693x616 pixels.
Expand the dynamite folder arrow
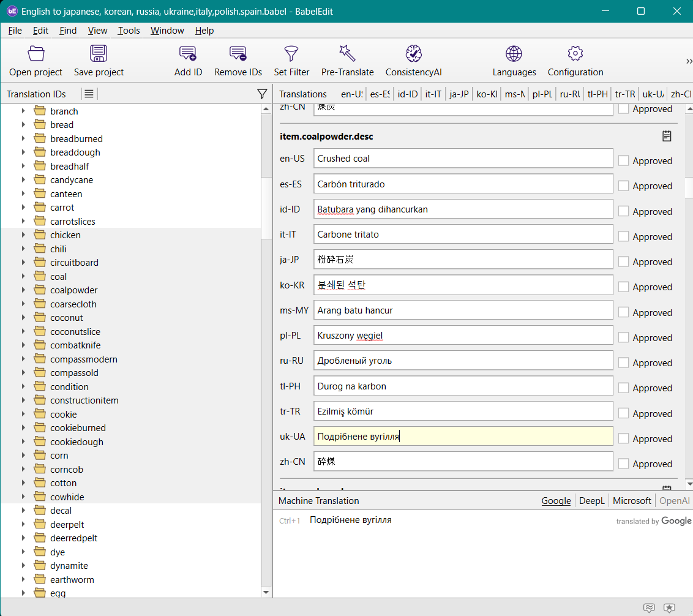[x=23, y=566]
